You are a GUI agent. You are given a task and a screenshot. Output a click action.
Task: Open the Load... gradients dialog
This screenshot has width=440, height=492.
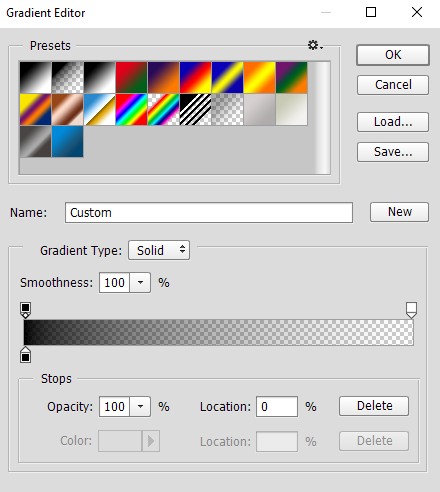(x=393, y=122)
